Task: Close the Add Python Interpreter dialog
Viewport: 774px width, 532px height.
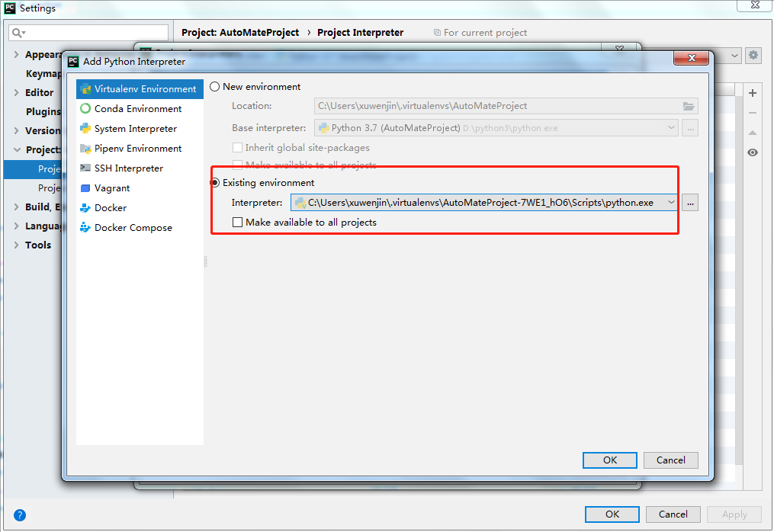Action: coord(691,58)
